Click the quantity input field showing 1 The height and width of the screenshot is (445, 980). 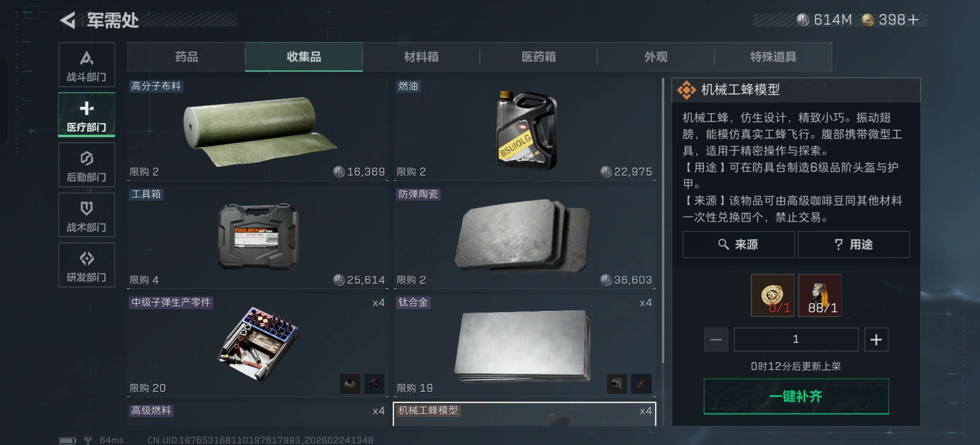pos(796,340)
